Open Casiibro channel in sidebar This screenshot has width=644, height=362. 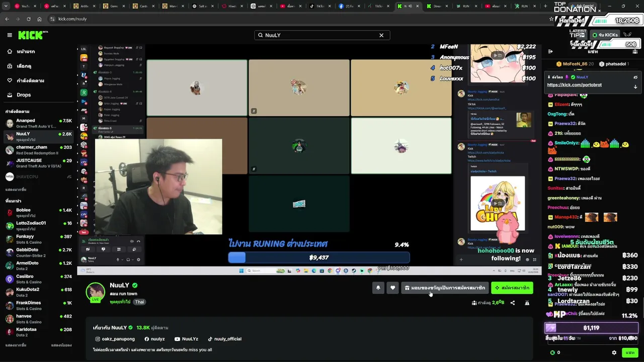click(x=39, y=279)
